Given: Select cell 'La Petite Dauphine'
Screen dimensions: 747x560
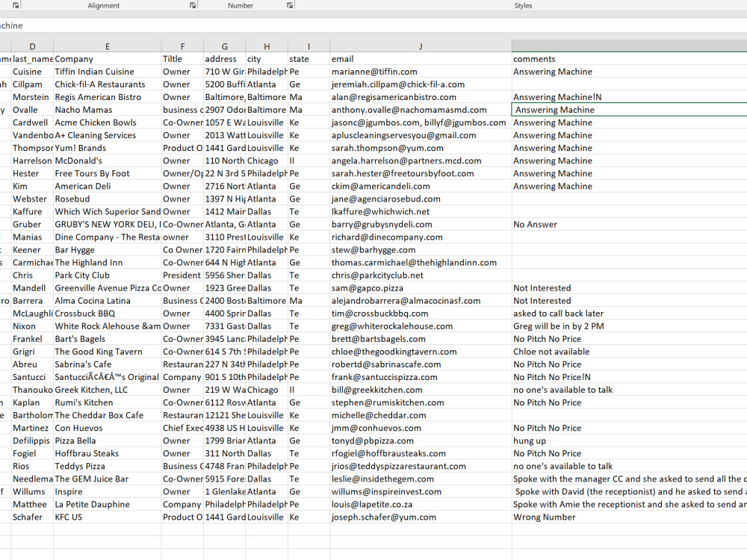Looking at the screenshot, I should point(108,505).
